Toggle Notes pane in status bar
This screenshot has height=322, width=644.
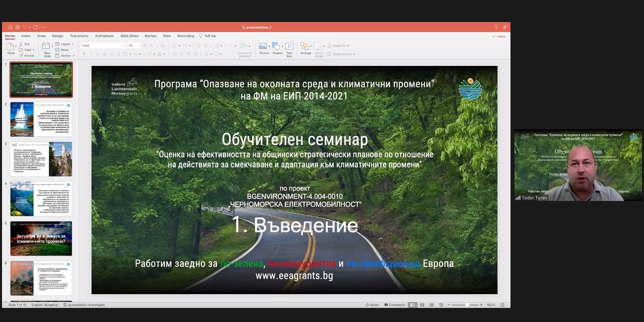click(x=373, y=305)
